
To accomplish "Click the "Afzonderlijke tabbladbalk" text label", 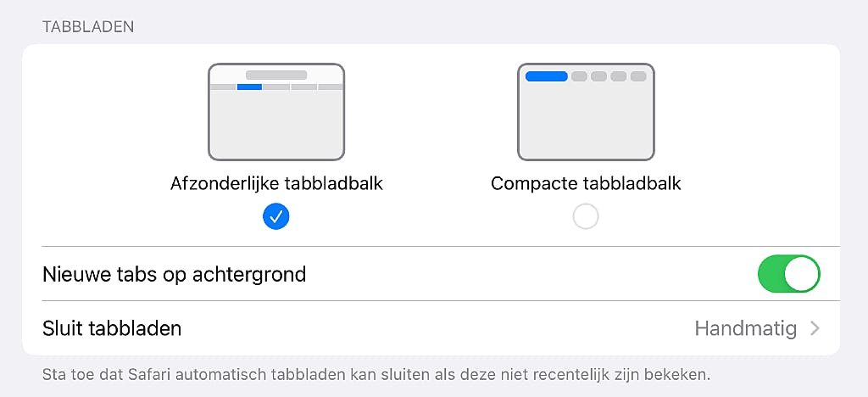I will [276, 183].
